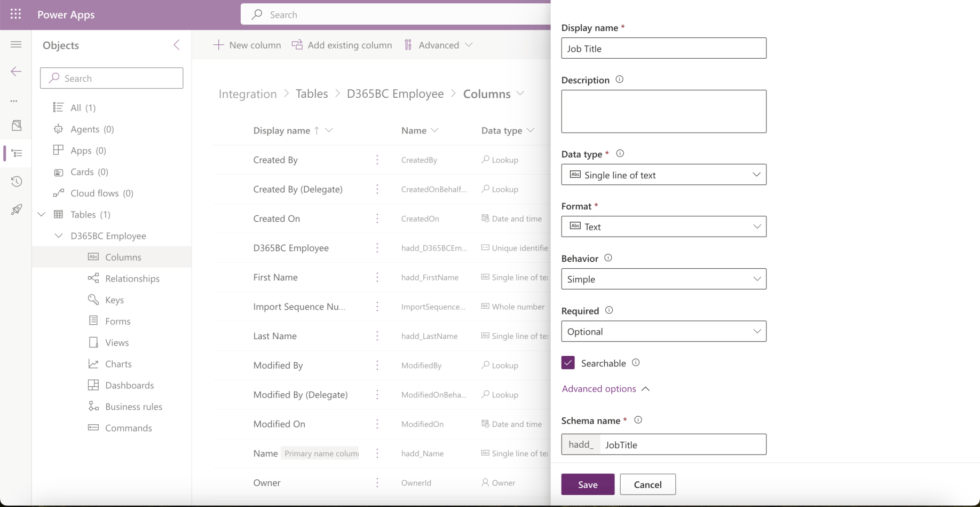Click the Schema name info icon
This screenshot has width=980, height=507.
pyautogui.click(x=638, y=420)
